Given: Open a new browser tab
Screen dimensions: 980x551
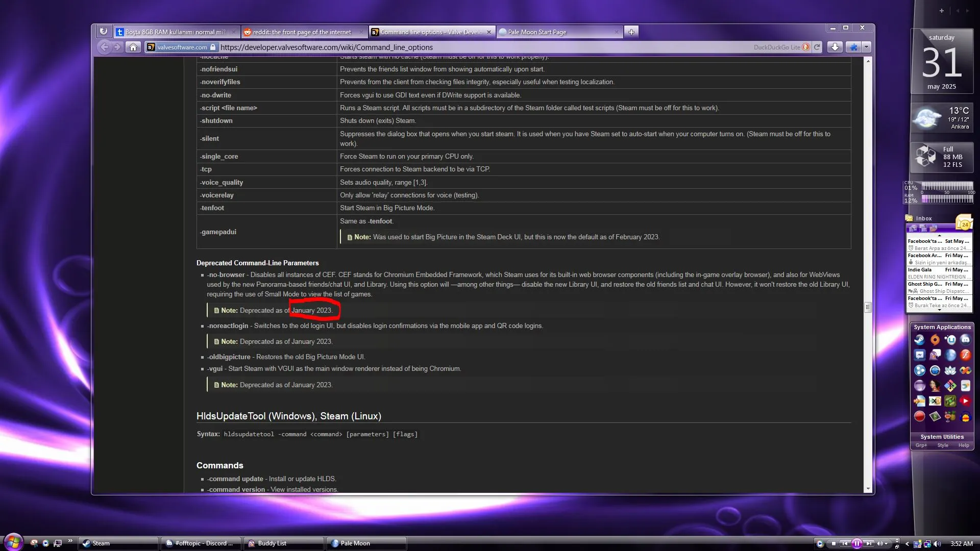Looking at the screenshot, I should pyautogui.click(x=631, y=32).
